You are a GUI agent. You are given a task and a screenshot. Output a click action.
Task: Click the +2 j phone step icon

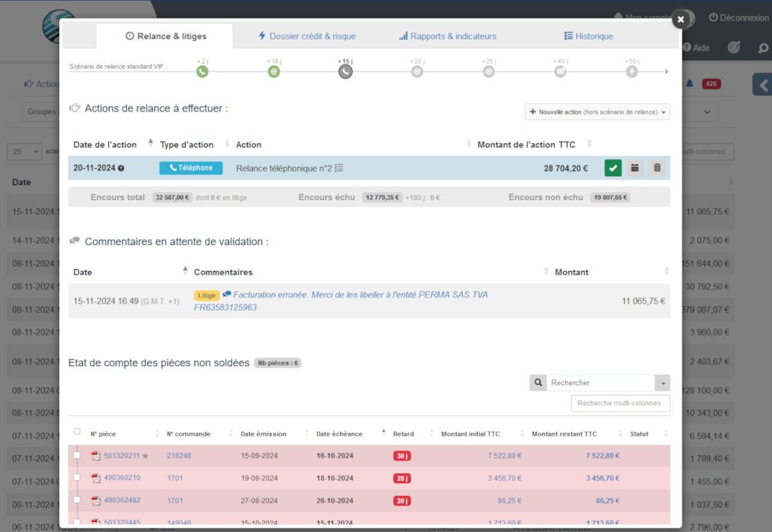(202, 72)
